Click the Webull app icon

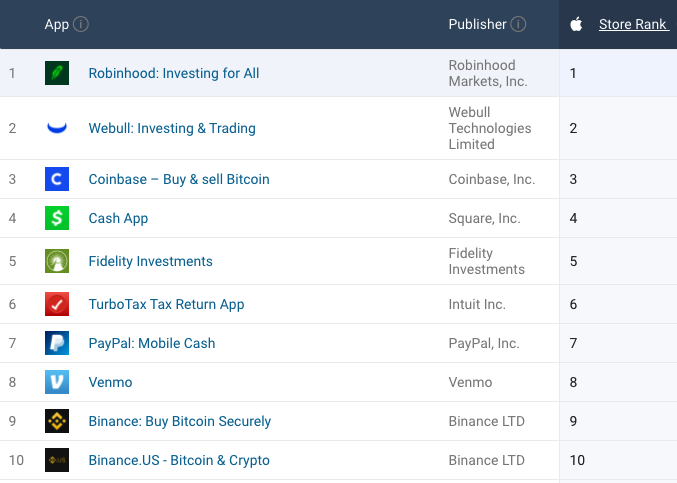tap(57, 128)
